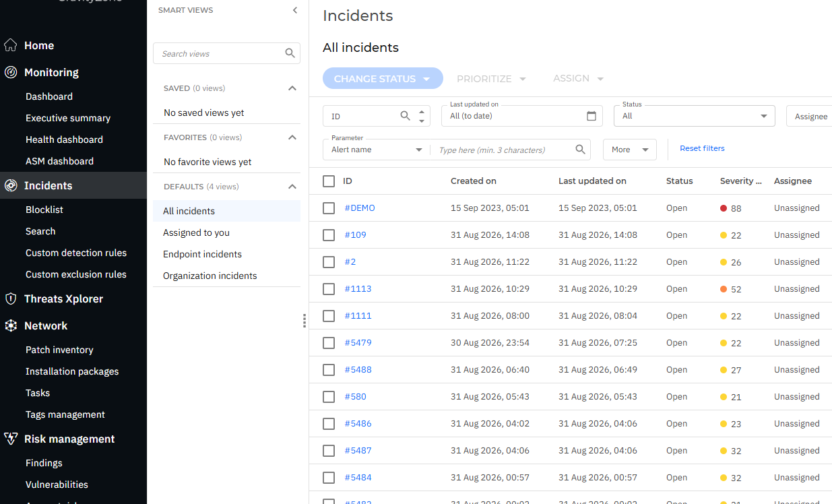Screen dimensions: 832x504
Task: Select checkbox for incident #580
Action: coord(329,397)
